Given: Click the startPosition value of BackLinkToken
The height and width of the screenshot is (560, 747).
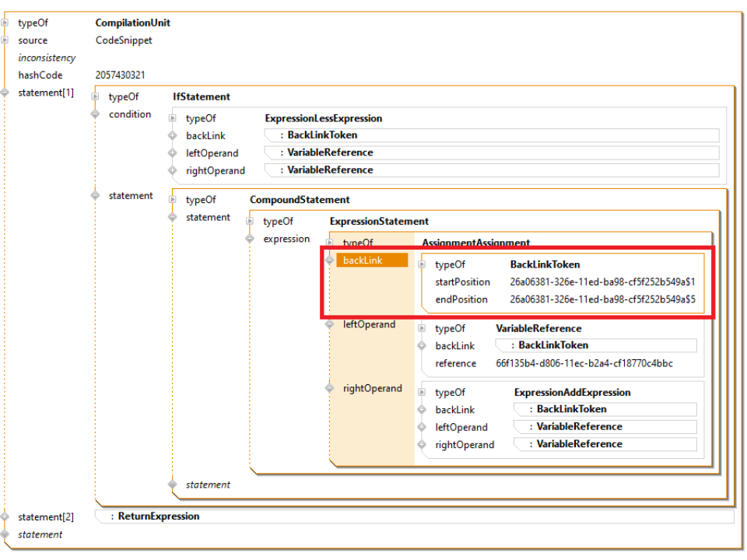Looking at the screenshot, I should (x=602, y=282).
